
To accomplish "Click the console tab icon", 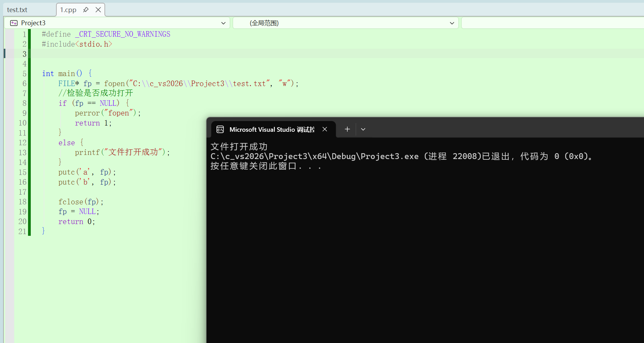I will coord(220,129).
